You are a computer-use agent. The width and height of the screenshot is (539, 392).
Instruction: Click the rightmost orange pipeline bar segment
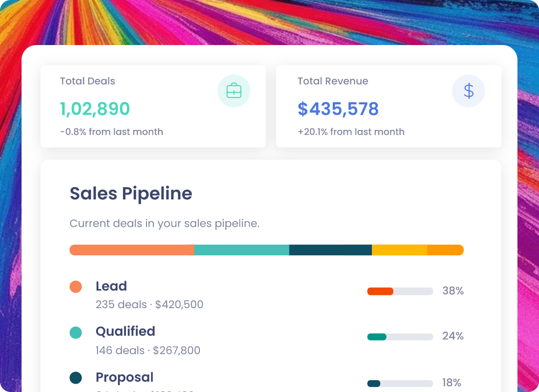tap(445, 250)
